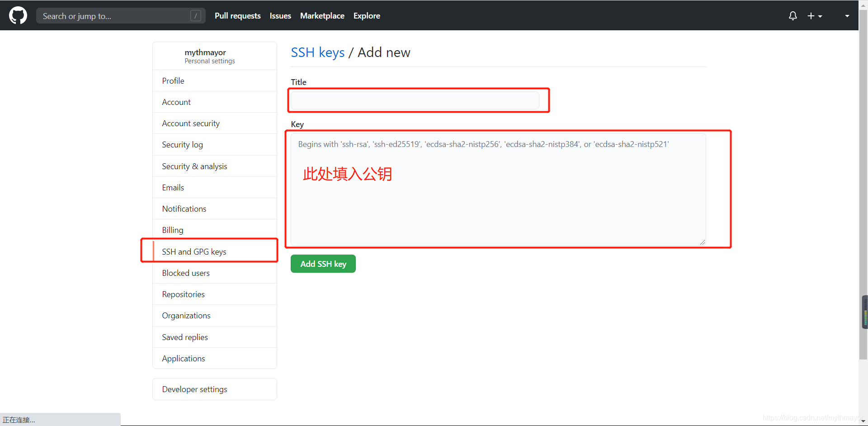This screenshot has width=868, height=426.
Task: Go to Saved replies settings
Action: 215,337
